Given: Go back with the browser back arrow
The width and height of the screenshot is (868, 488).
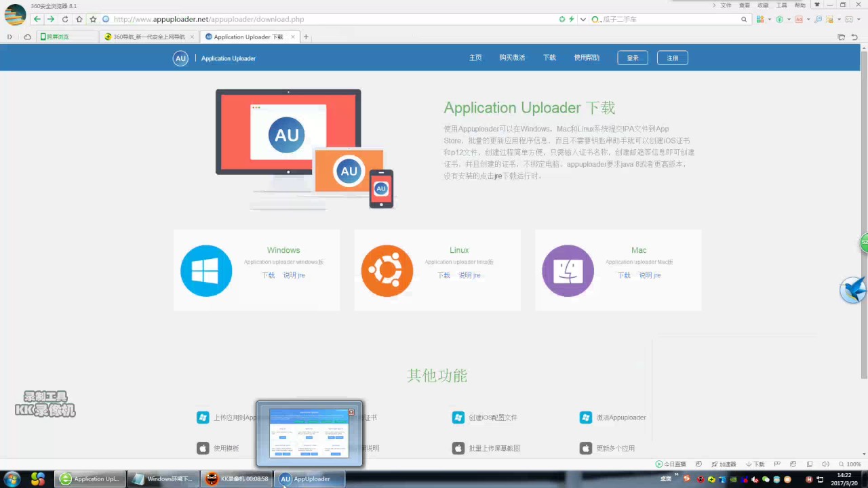Looking at the screenshot, I should (37, 19).
